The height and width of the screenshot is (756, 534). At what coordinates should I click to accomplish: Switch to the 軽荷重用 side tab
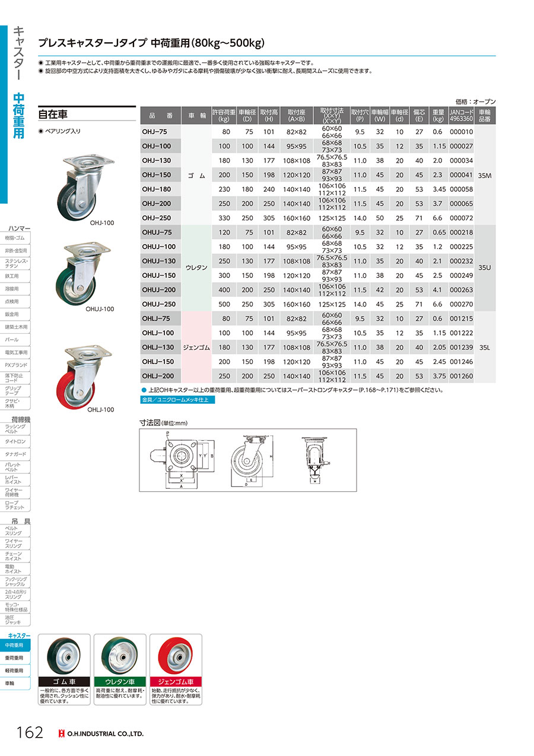coord(15,670)
